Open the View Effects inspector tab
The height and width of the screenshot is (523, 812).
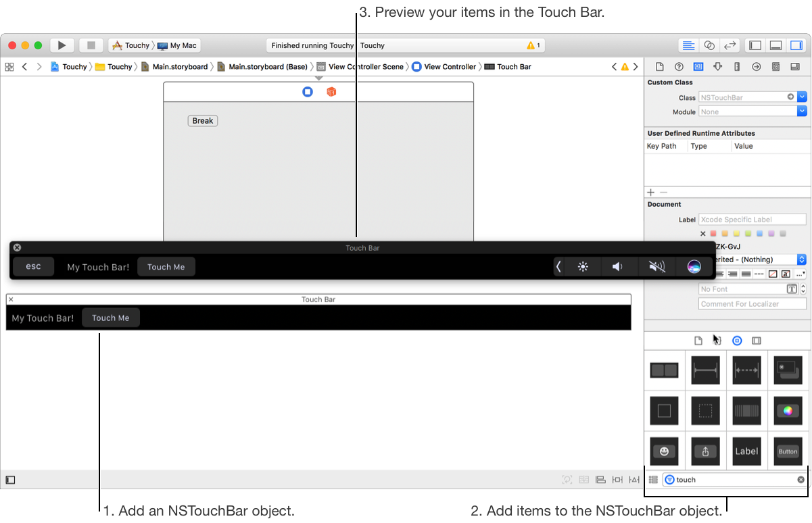tap(795, 67)
